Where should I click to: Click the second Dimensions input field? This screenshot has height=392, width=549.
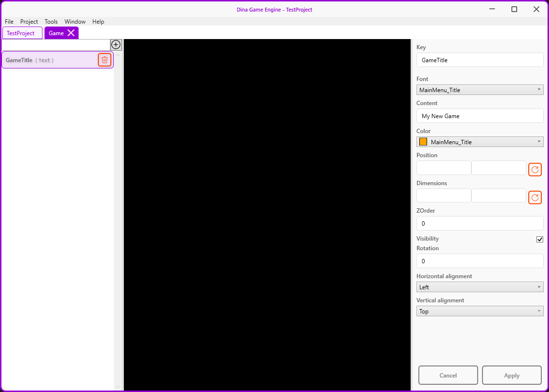(498, 195)
